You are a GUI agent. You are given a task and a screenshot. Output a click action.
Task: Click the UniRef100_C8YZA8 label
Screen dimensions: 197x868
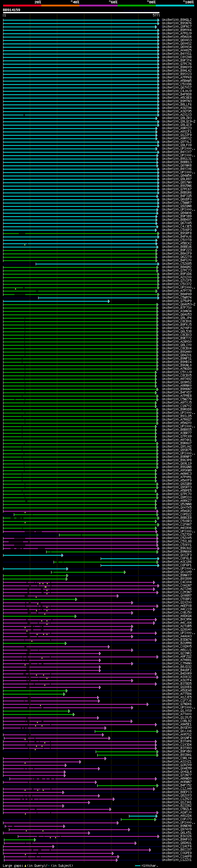[x=177, y=57]
